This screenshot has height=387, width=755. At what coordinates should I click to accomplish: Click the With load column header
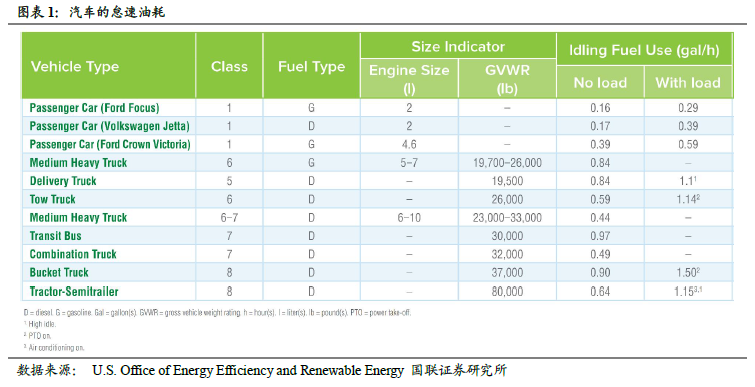click(688, 82)
